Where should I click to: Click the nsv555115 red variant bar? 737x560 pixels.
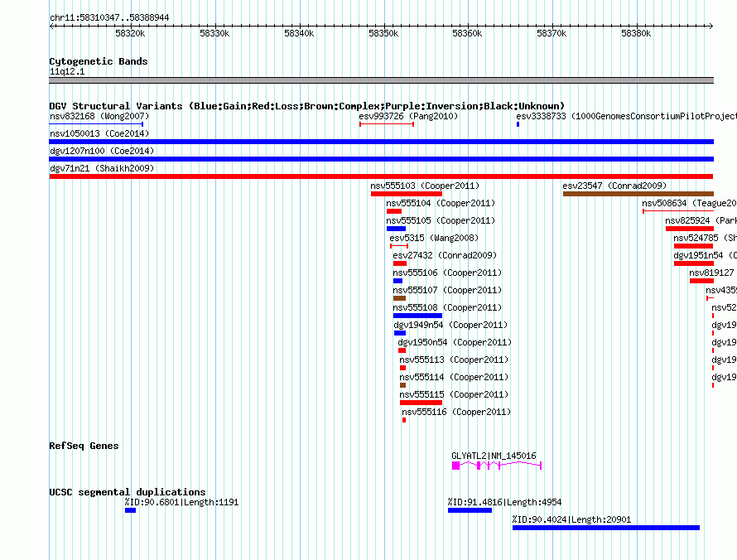tap(421, 403)
